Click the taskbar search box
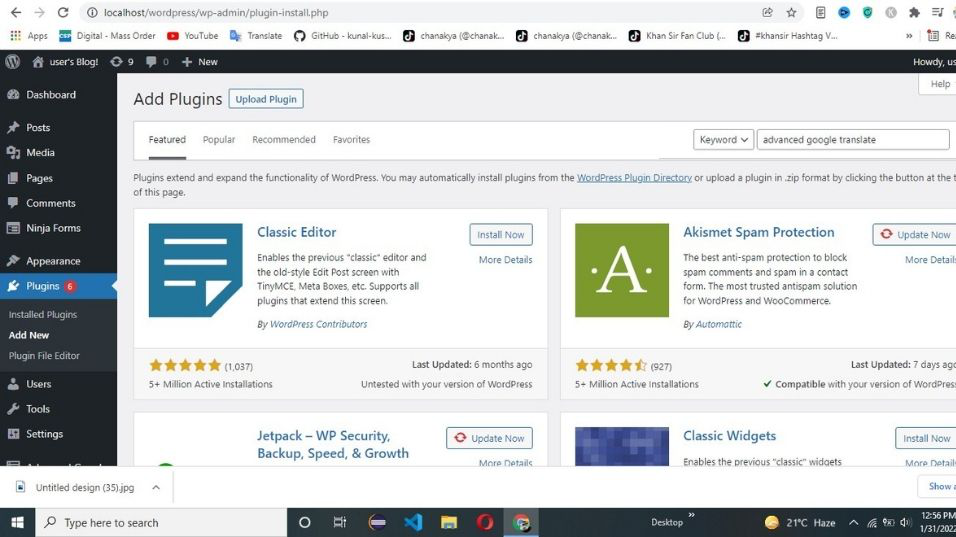This screenshot has height=537, width=956. pyautogui.click(x=162, y=522)
